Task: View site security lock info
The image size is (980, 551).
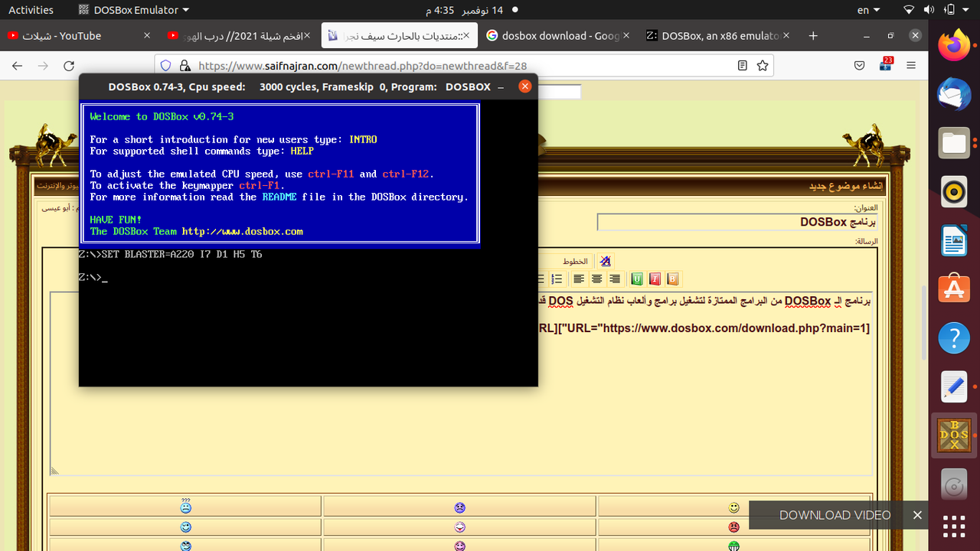Action: (x=185, y=66)
